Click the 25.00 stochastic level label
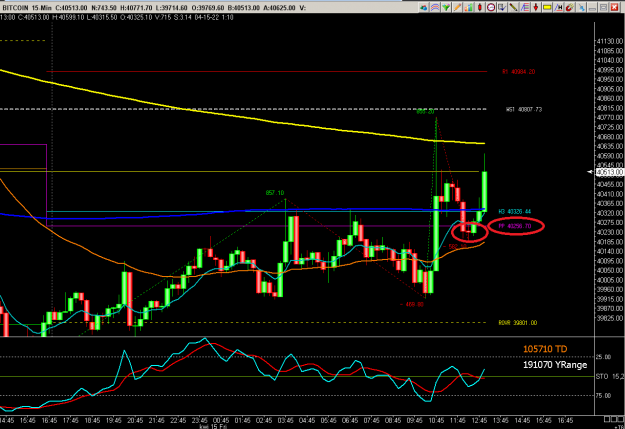This screenshot has width=625, height=429. 603,357
